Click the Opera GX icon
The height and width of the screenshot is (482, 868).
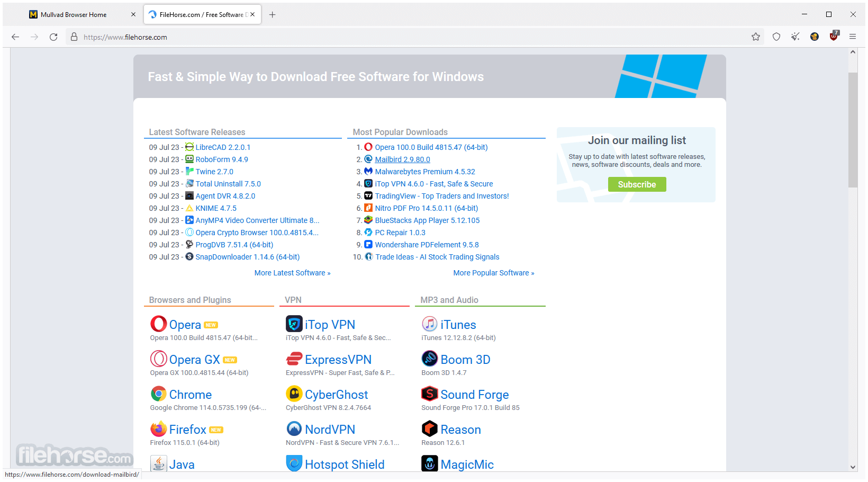[x=159, y=359]
